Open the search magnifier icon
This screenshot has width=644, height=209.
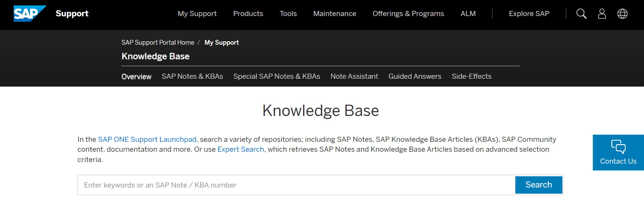pyautogui.click(x=581, y=14)
